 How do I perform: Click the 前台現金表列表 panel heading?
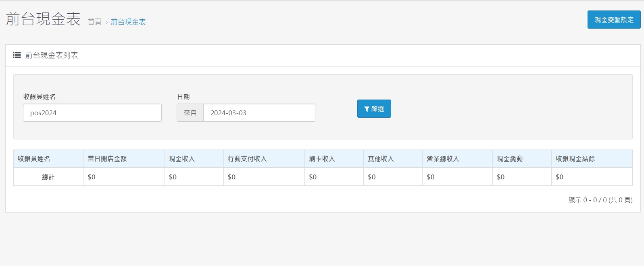[x=52, y=55]
